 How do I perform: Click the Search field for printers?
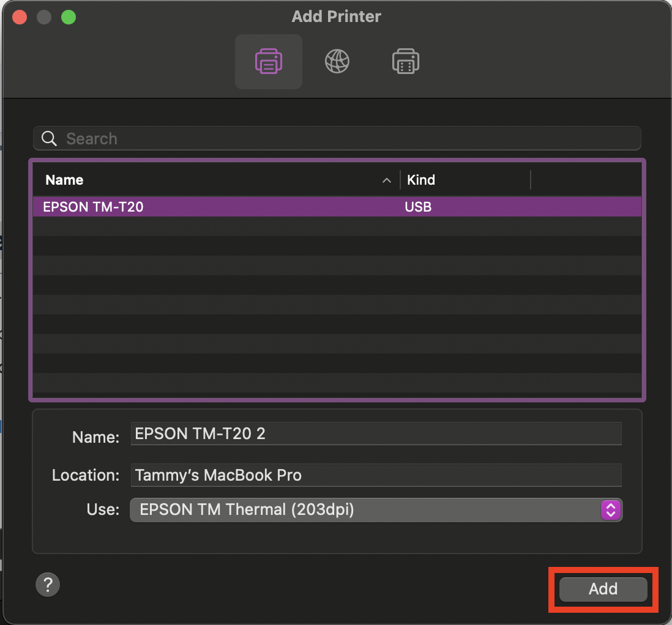[337, 138]
